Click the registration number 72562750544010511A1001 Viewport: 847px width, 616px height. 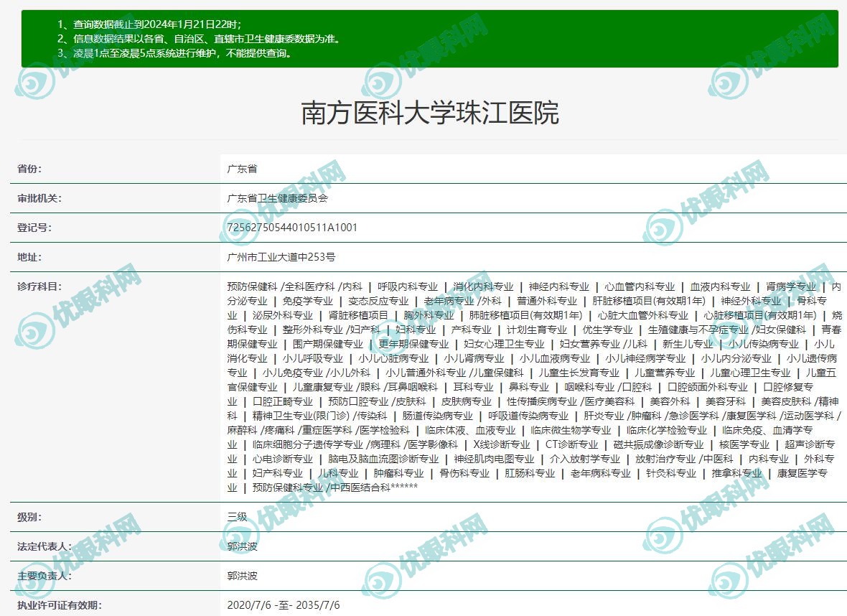click(x=291, y=228)
